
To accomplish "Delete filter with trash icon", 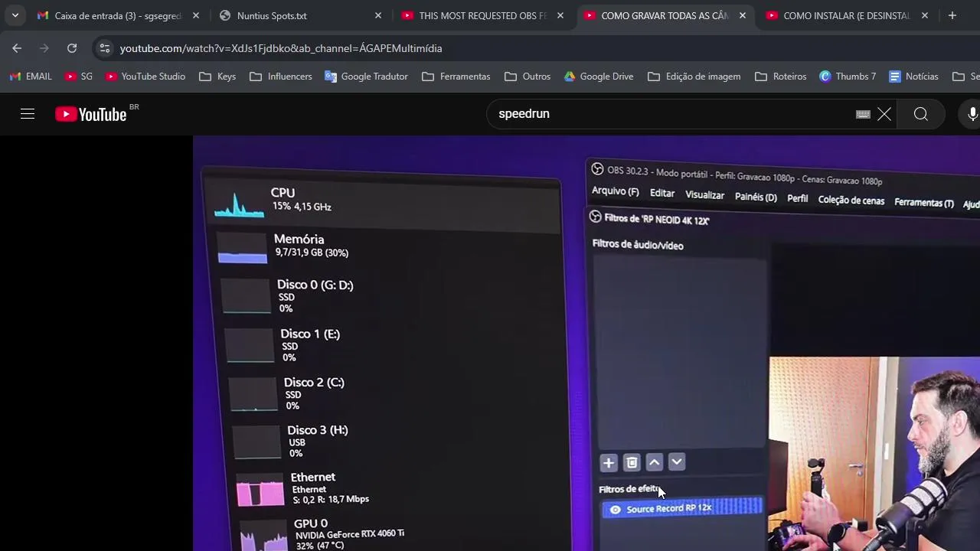I will click(x=632, y=463).
